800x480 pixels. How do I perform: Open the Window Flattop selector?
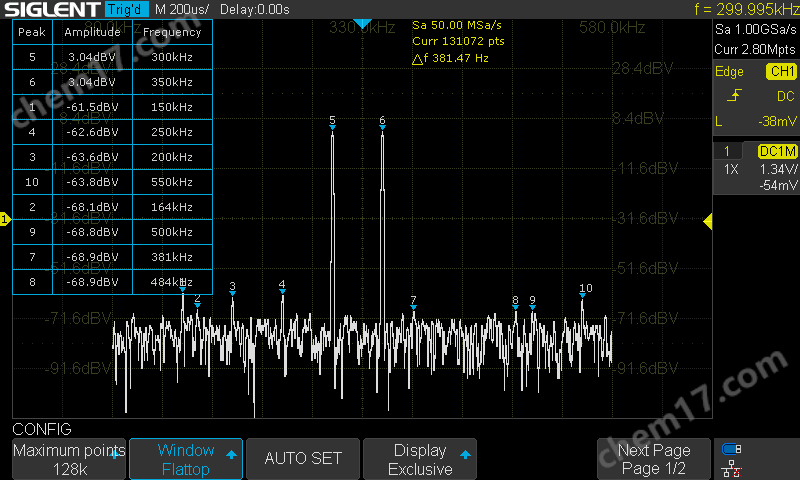click(x=186, y=459)
